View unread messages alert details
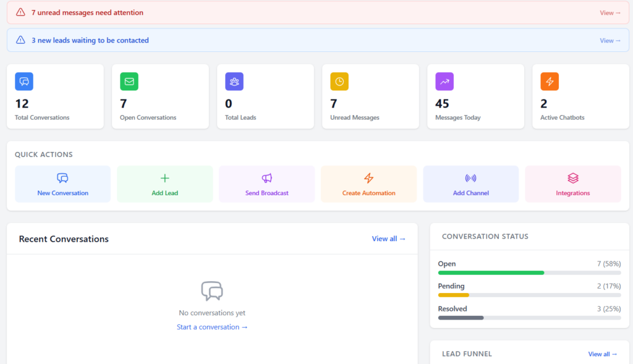This screenshot has height=364, width=633. [x=610, y=12]
